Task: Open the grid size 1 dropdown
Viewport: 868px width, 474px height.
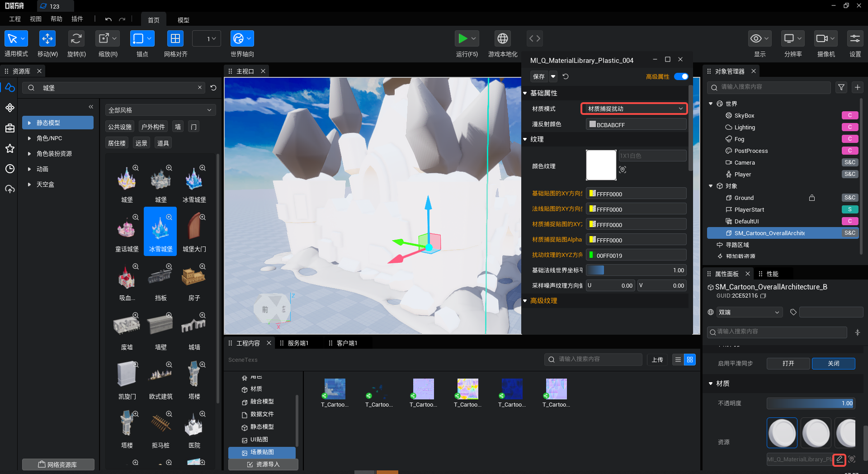Action: [207, 39]
